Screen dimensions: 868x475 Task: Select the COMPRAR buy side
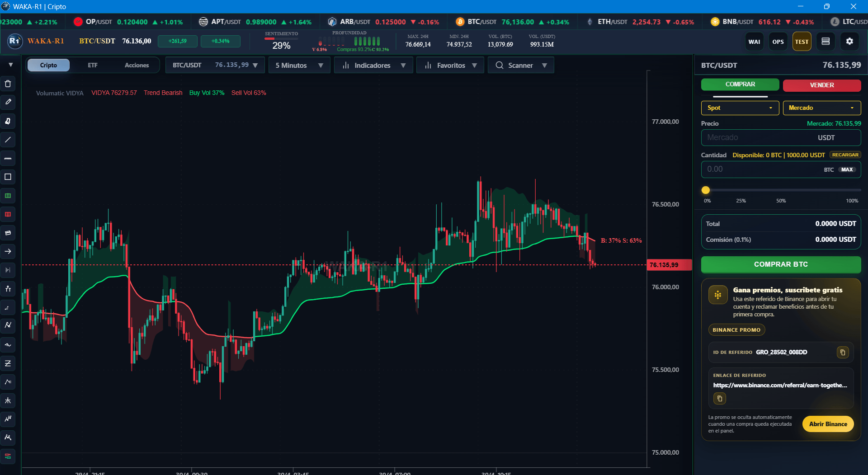pyautogui.click(x=740, y=85)
